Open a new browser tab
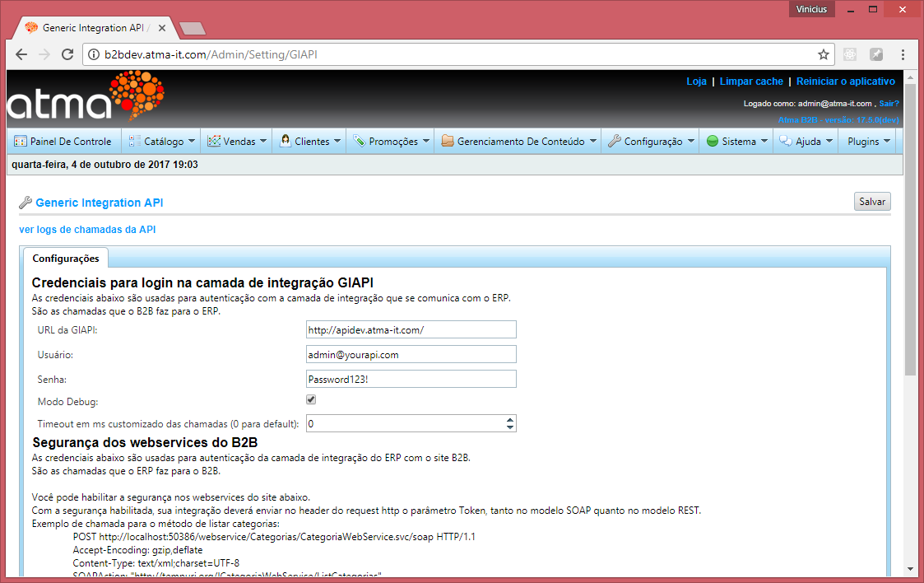The width and height of the screenshot is (924, 583). pyautogui.click(x=192, y=28)
